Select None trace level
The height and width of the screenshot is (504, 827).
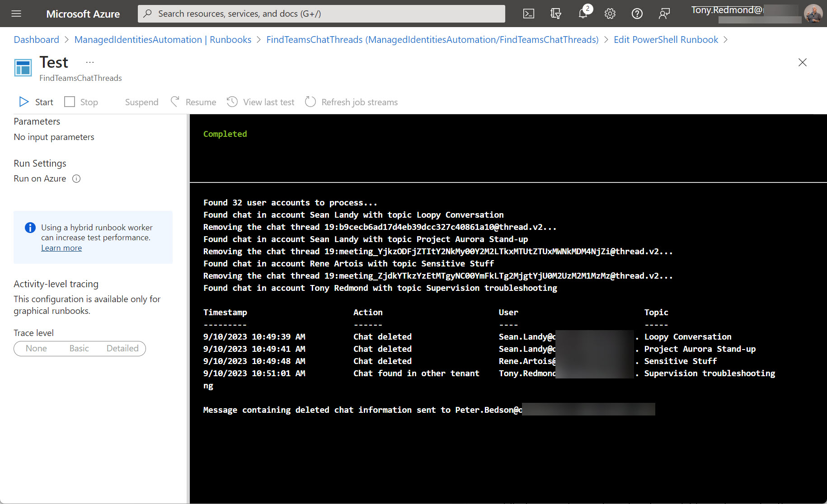pos(36,348)
